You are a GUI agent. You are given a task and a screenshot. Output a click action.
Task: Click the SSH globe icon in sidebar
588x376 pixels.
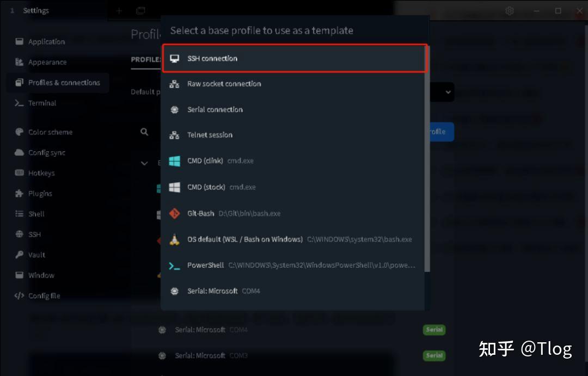coord(19,234)
